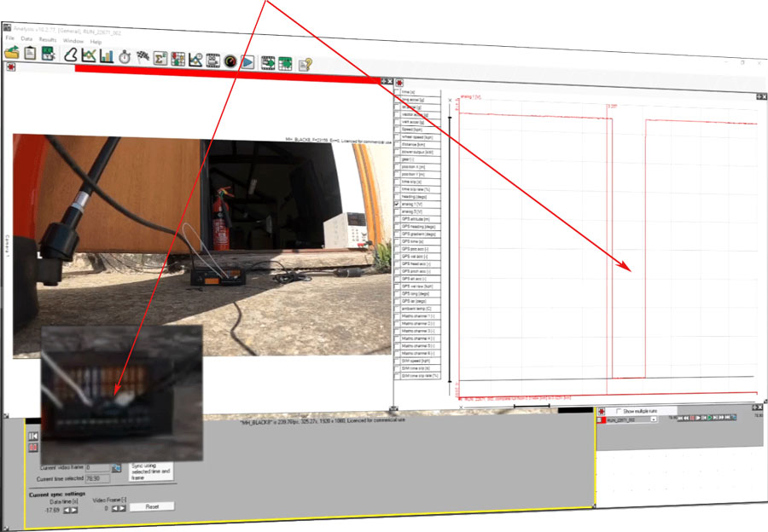Image resolution: width=768 pixels, height=532 pixels.
Task: Click the open file folder icon
Action: tap(11, 53)
